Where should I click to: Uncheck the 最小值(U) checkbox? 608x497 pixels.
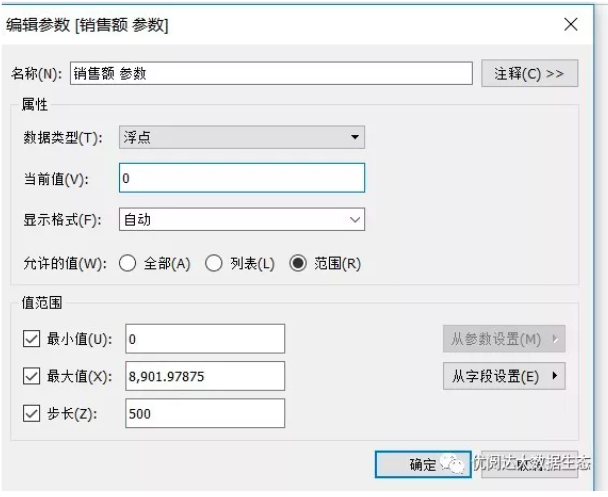click(x=30, y=339)
